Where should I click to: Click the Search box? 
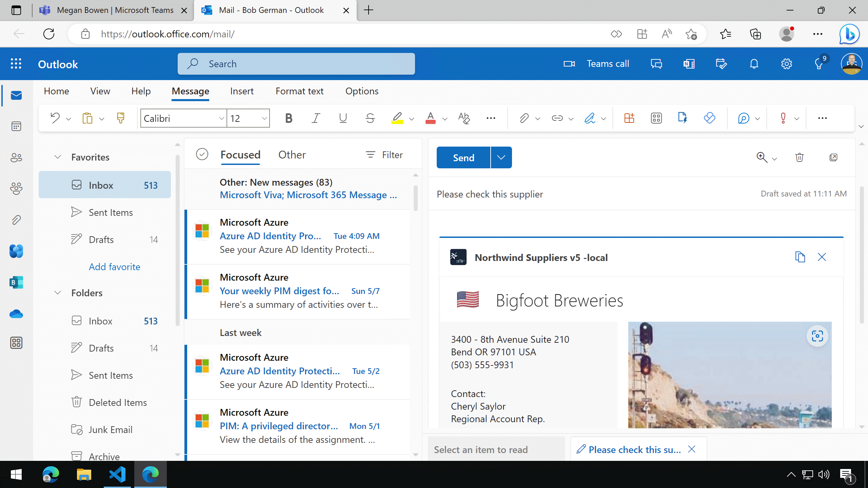pyautogui.click(x=296, y=64)
